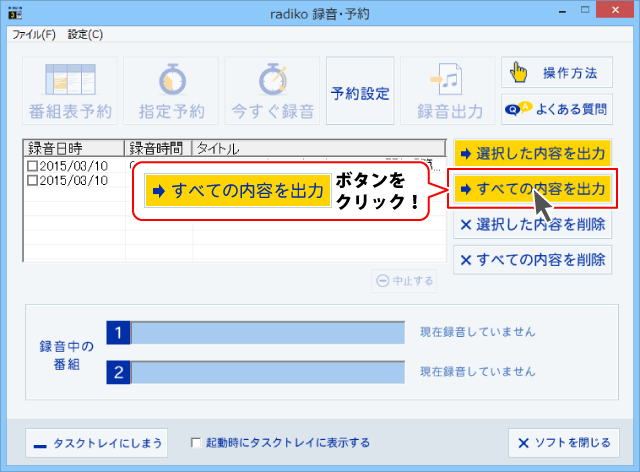Select first row date text 2015/03/10
The image size is (640, 472).
click(x=73, y=166)
